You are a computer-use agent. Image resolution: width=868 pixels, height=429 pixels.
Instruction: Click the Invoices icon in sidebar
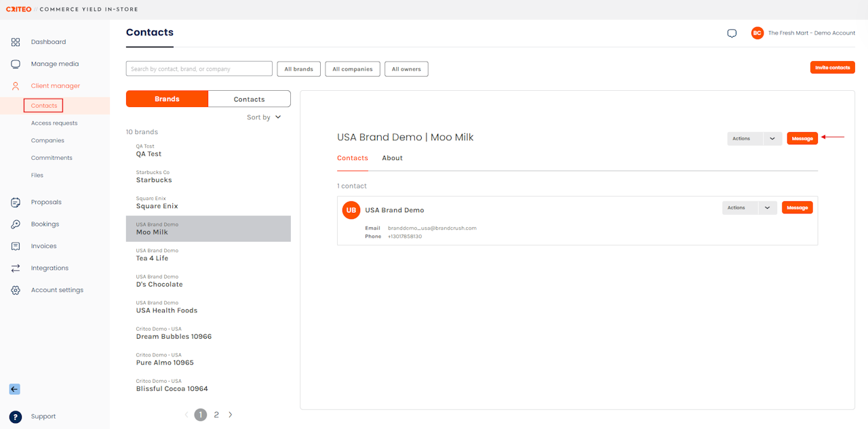point(16,246)
